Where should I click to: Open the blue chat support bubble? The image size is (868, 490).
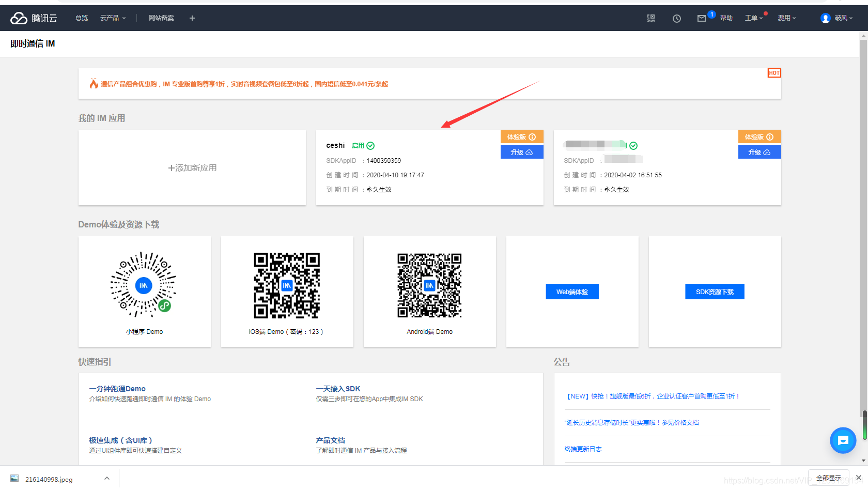pos(843,440)
